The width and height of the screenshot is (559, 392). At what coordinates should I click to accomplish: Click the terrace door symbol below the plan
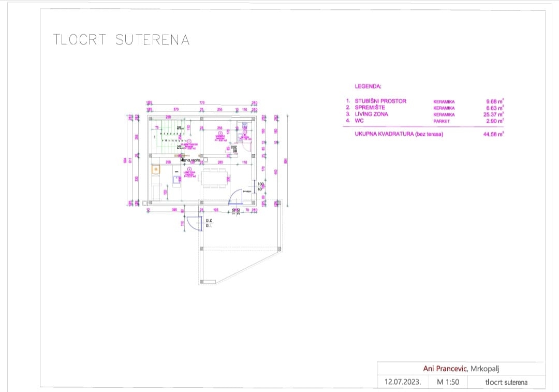coord(193,223)
